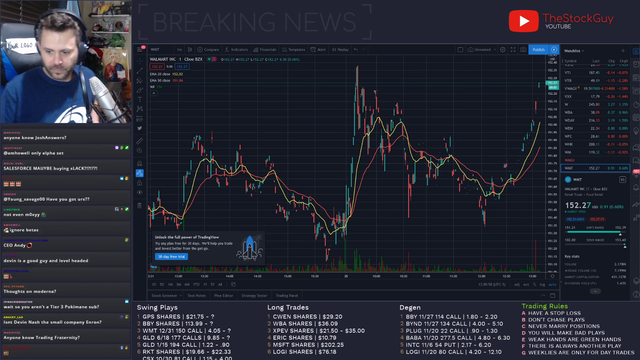This screenshot has height=360, width=640.
Task: Take a chart snapshot with camera icon
Action: pyautogui.click(x=523, y=49)
